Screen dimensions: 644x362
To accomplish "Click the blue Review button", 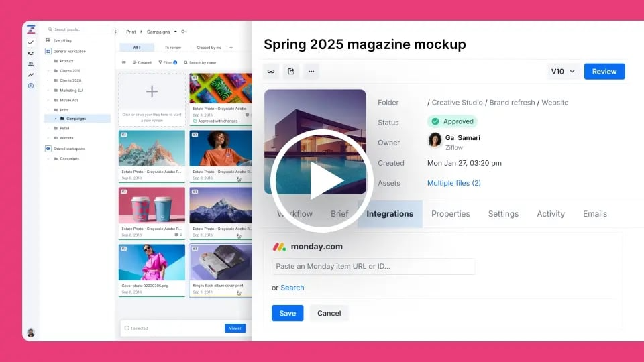I will click(x=604, y=72).
